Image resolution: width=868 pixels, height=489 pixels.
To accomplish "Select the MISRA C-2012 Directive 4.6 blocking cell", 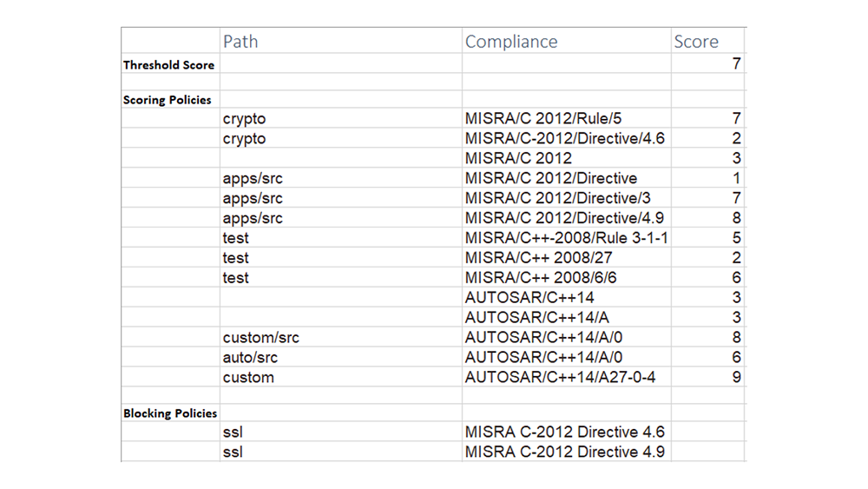I will point(566,433).
